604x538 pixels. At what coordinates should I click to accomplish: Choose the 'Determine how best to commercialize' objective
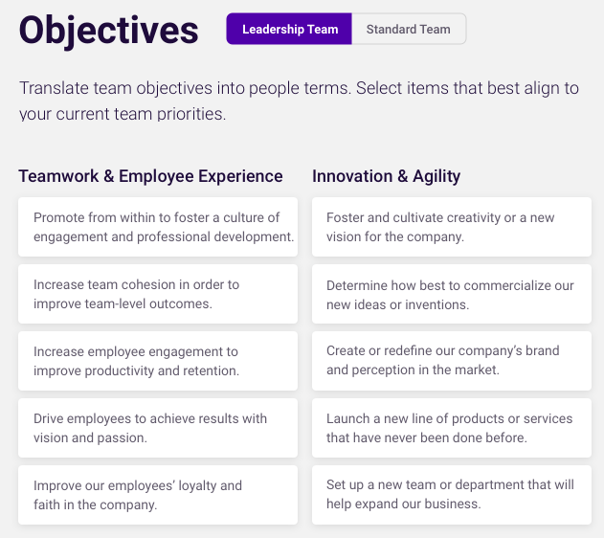coord(451,294)
